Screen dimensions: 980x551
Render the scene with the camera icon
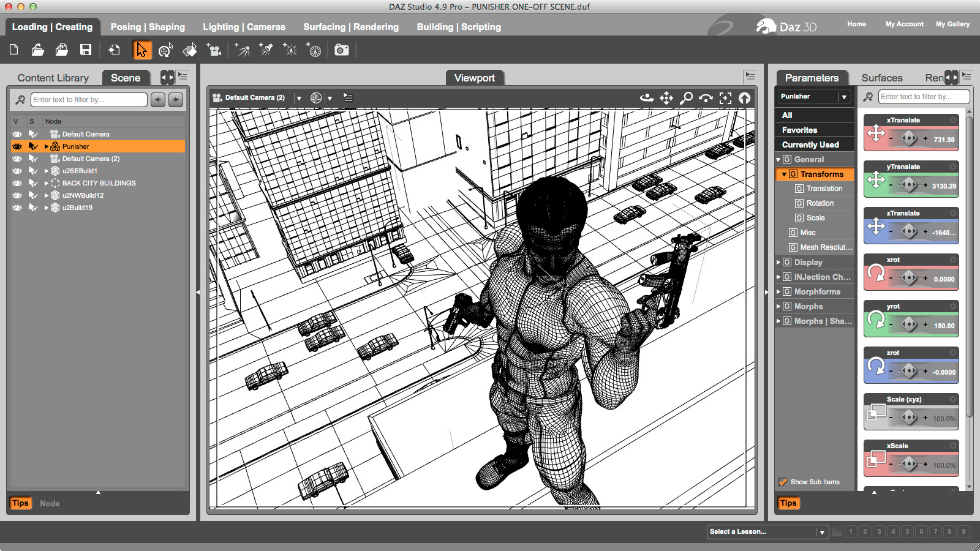342,50
